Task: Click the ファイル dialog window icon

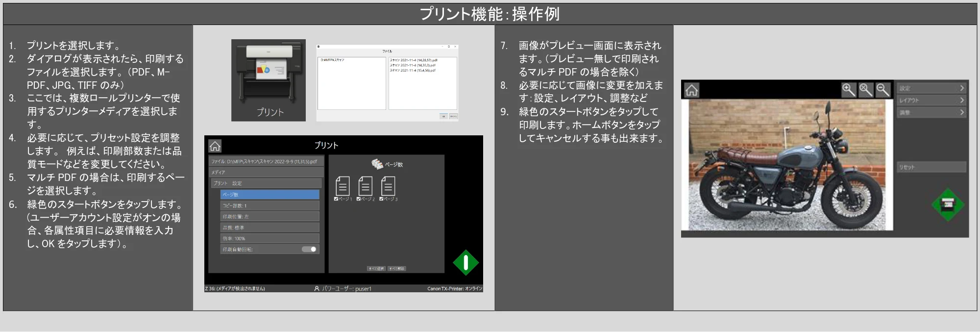Action: [318, 47]
